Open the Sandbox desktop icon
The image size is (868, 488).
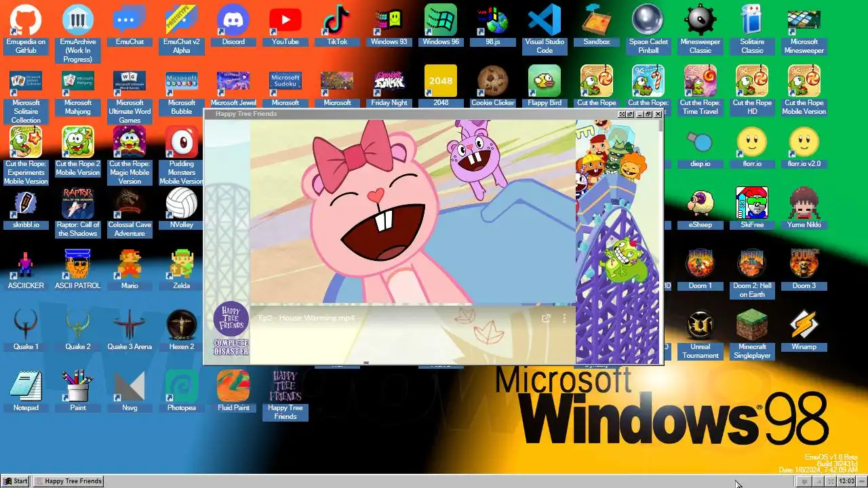597,25
